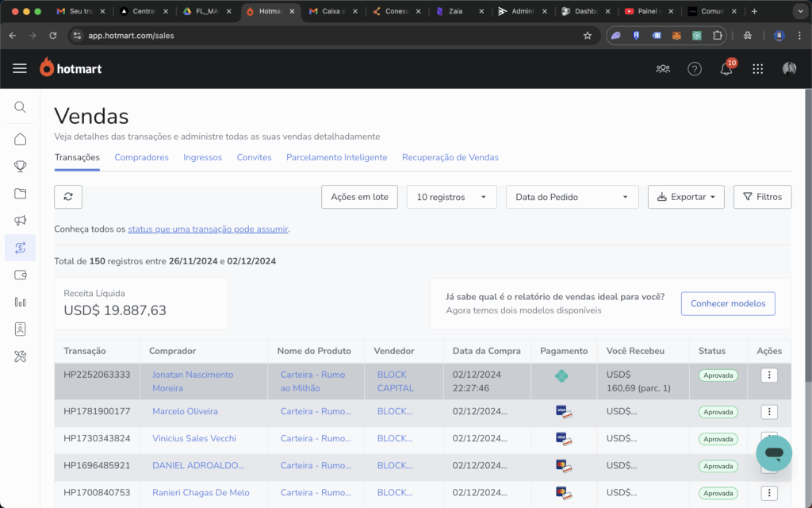
Task: Click the Data da Compra column header
Action: point(486,351)
